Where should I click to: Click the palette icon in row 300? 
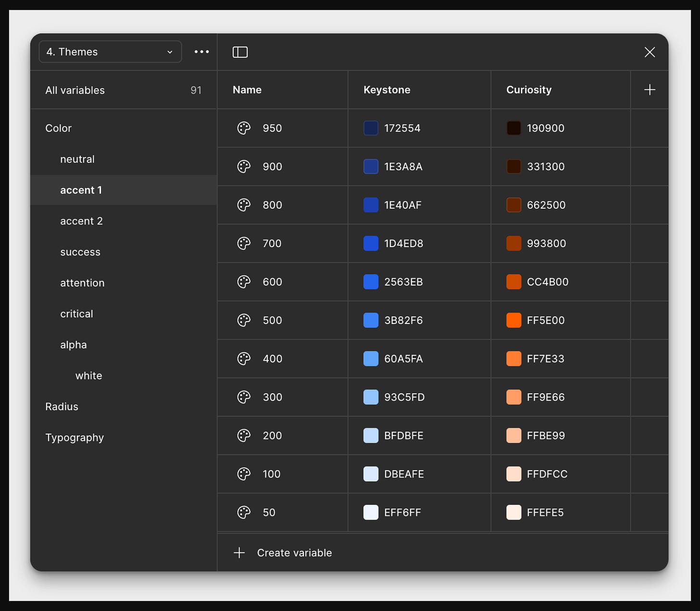coord(244,397)
